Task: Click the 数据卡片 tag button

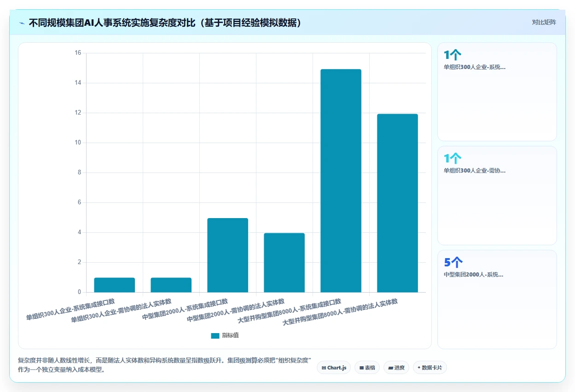Action: point(430,368)
